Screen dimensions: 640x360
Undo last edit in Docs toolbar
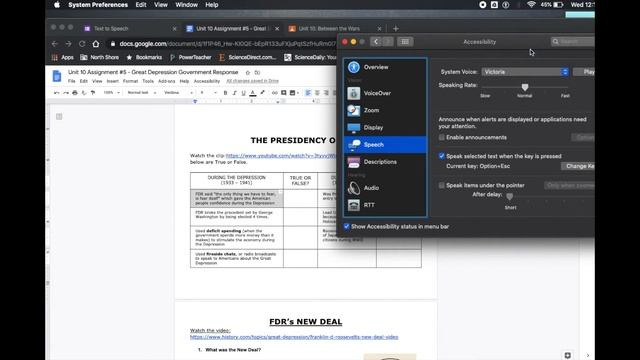56,93
